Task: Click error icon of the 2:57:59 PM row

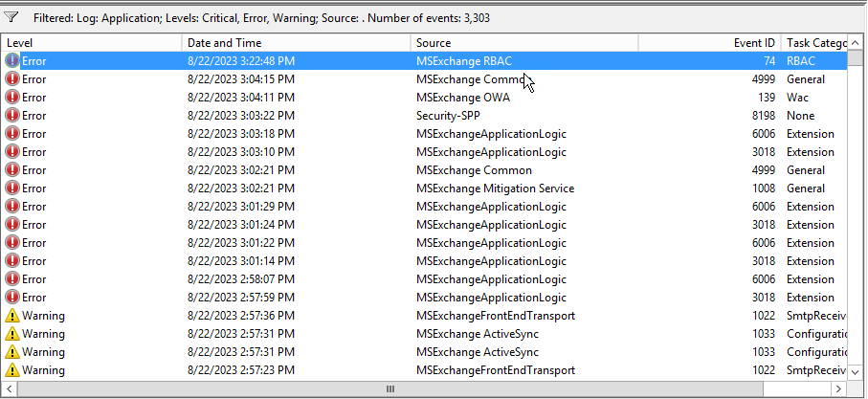Action: (11, 298)
